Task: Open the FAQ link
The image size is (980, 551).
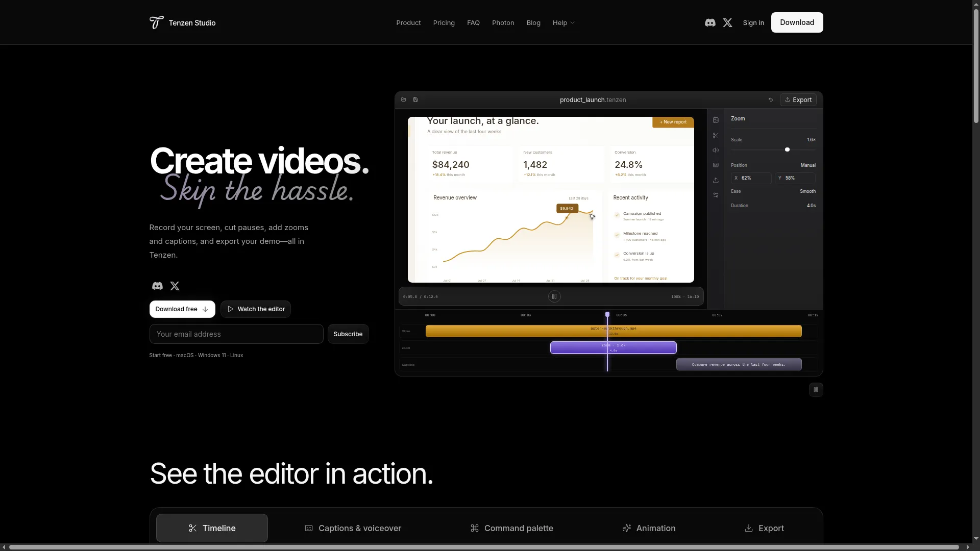Action: click(473, 23)
